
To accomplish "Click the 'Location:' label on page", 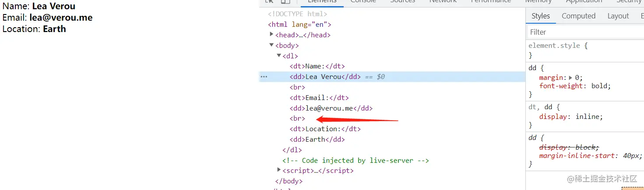I will [21, 29].
